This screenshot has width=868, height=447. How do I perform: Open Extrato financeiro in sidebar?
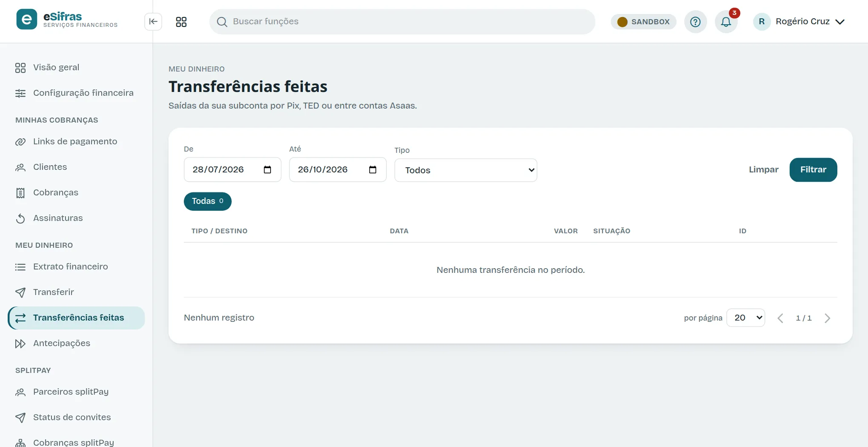click(77, 267)
